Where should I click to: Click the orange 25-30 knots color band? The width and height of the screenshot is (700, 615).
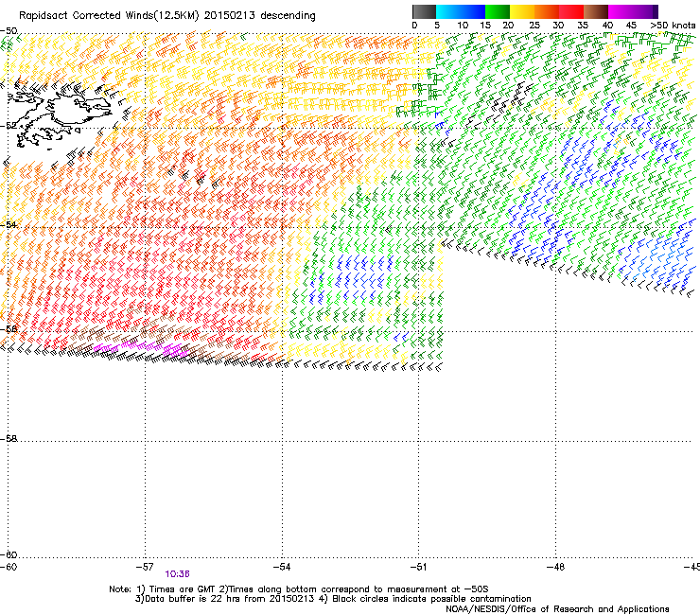pyautogui.click(x=547, y=11)
